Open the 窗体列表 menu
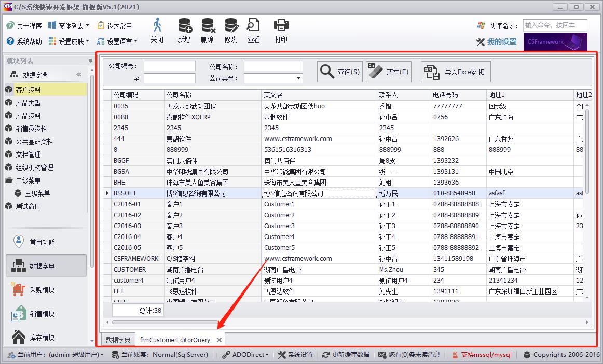This screenshot has width=603, height=364. [x=71, y=24]
